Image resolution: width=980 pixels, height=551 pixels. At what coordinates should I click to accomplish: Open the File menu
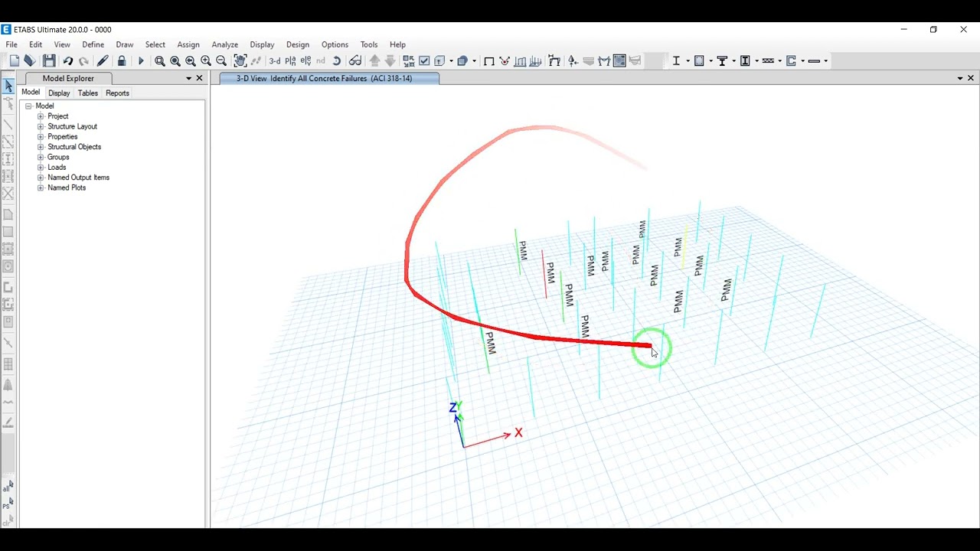[11, 44]
